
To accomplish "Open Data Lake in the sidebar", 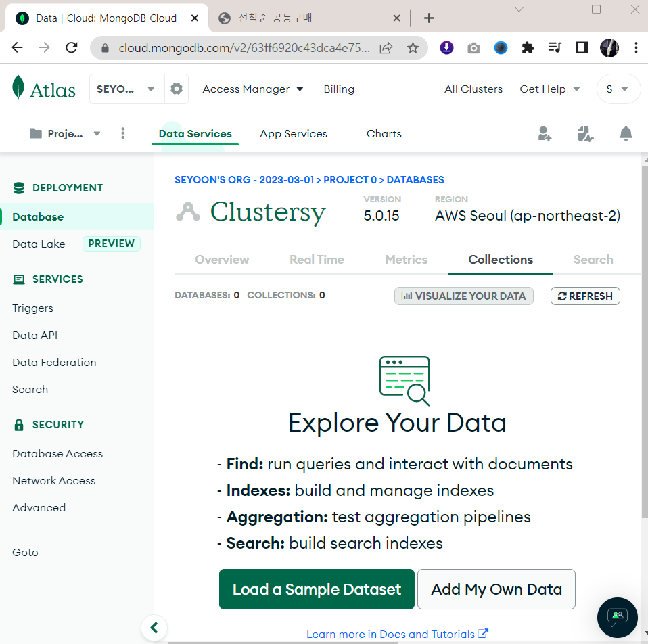I will click(x=39, y=244).
